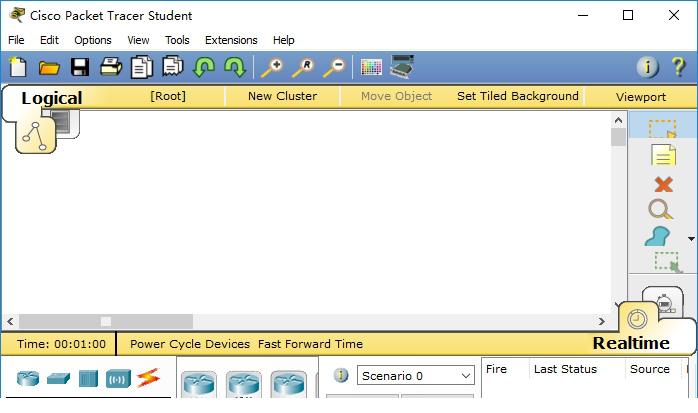The height and width of the screenshot is (413, 698).
Task: Switch to Physical workspace tab behind Logical
Action: coord(66,122)
